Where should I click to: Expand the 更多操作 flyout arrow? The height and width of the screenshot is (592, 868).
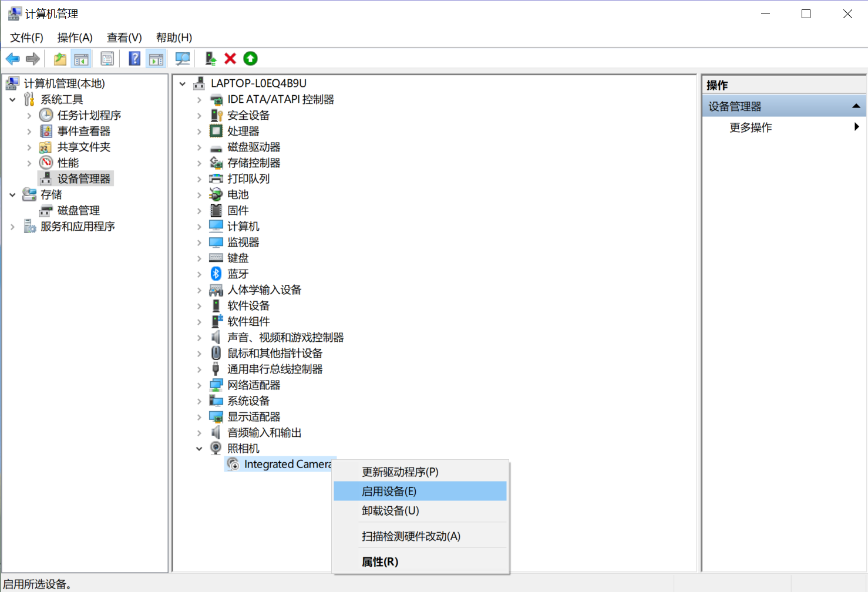point(857,127)
